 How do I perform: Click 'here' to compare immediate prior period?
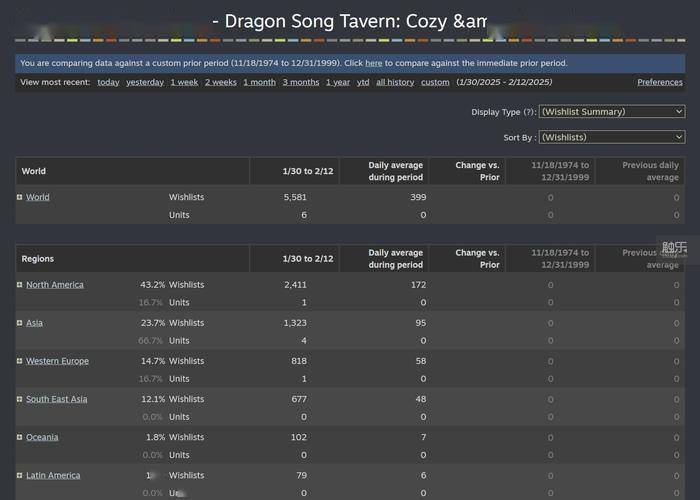pos(374,63)
